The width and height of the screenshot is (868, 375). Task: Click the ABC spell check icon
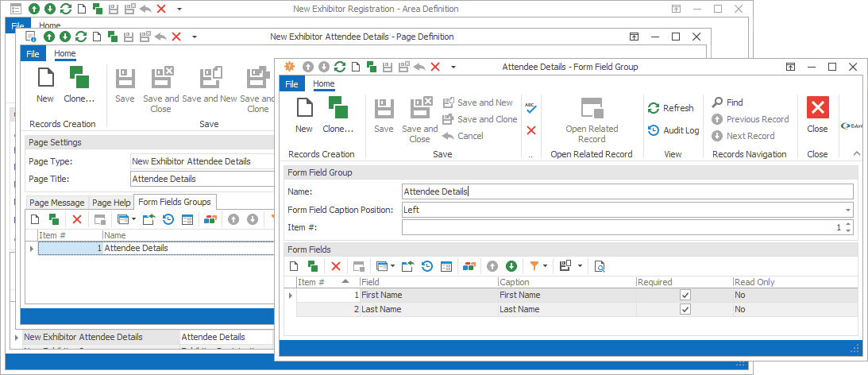click(530, 108)
